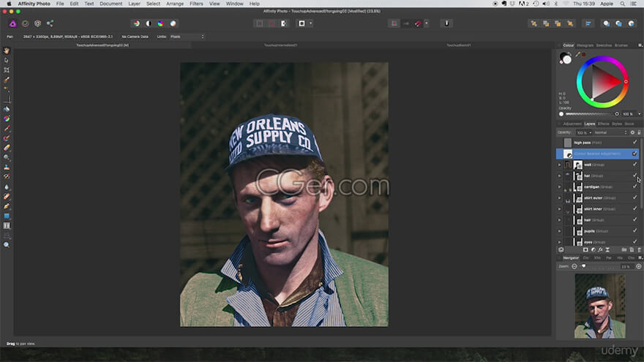Open the Filters menu
This screenshot has width=644, height=362.
pyautogui.click(x=196, y=4)
